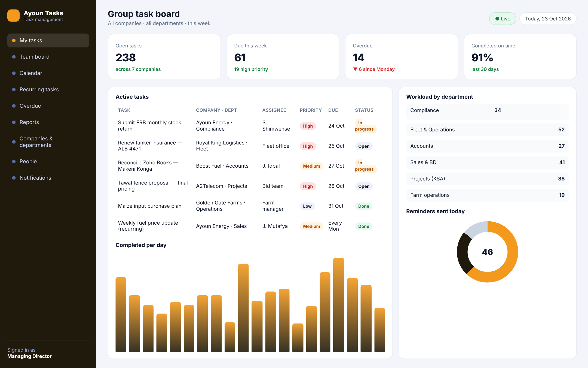Click assignee J. Iqbal

(271, 166)
